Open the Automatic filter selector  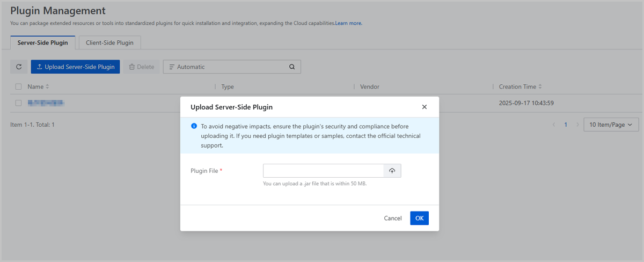[225, 67]
